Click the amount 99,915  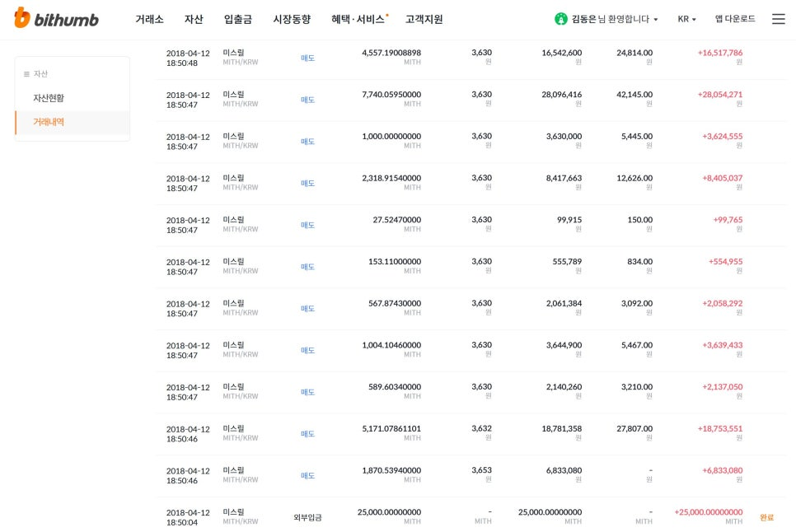pos(569,220)
